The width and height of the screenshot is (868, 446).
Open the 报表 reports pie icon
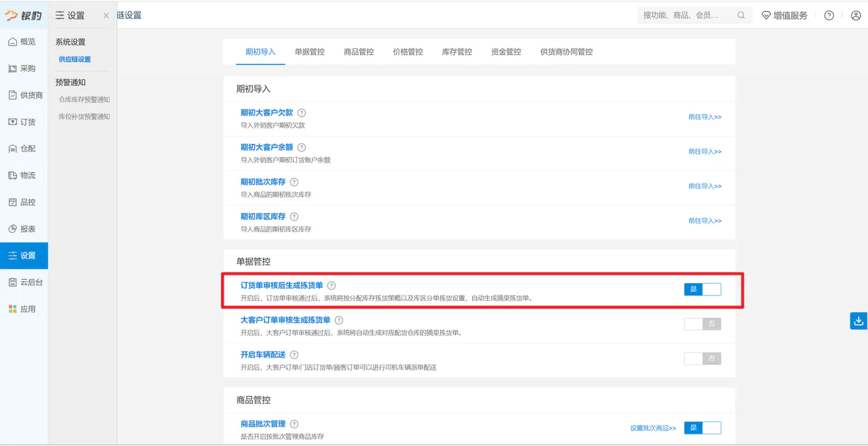[x=13, y=229]
